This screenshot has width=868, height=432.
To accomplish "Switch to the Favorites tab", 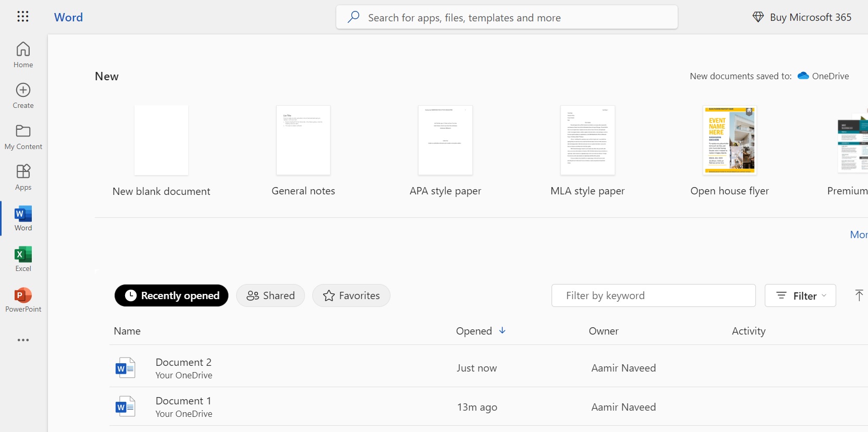I will (351, 295).
